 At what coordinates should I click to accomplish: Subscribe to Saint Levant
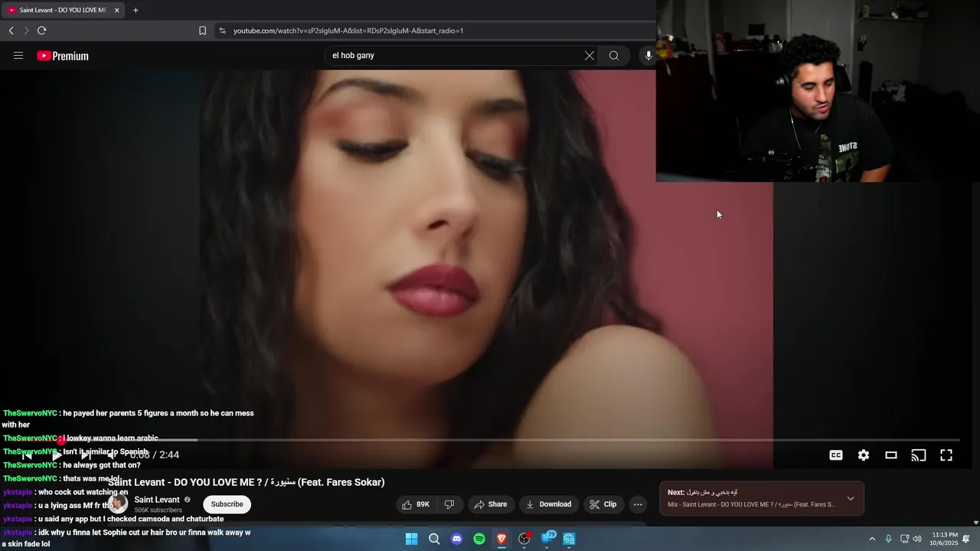pos(227,504)
